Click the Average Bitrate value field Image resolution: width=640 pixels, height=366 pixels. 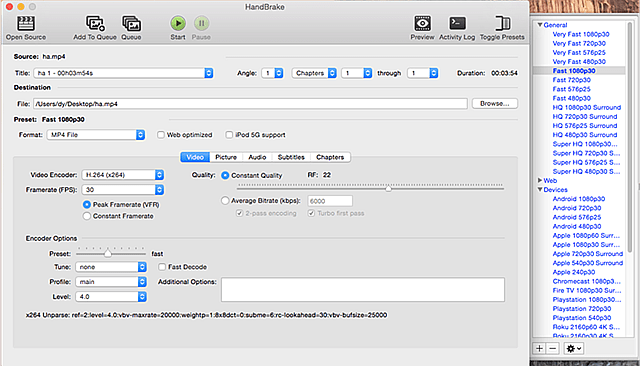pos(330,201)
